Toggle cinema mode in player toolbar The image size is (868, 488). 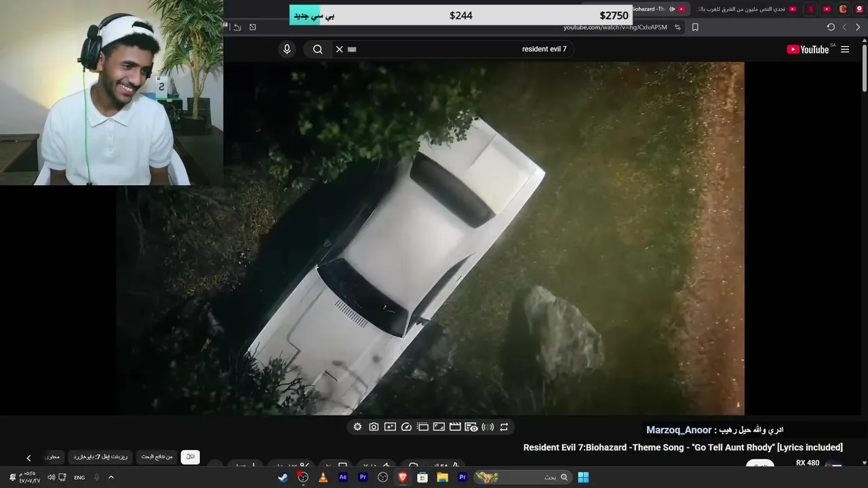[x=422, y=427]
